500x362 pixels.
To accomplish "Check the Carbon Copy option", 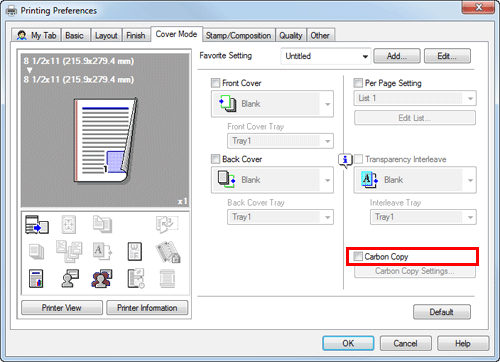I will [x=358, y=256].
